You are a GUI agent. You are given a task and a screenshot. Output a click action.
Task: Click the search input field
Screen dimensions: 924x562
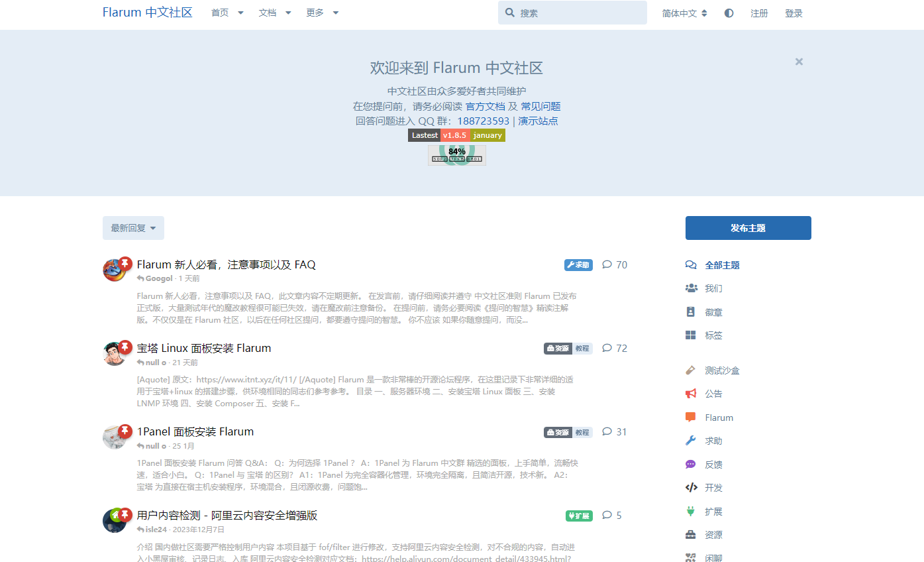(x=579, y=13)
